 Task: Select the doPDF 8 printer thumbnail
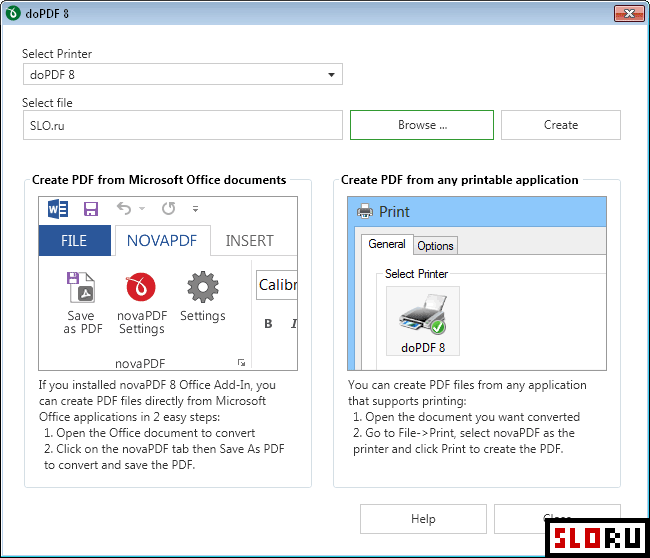423,321
